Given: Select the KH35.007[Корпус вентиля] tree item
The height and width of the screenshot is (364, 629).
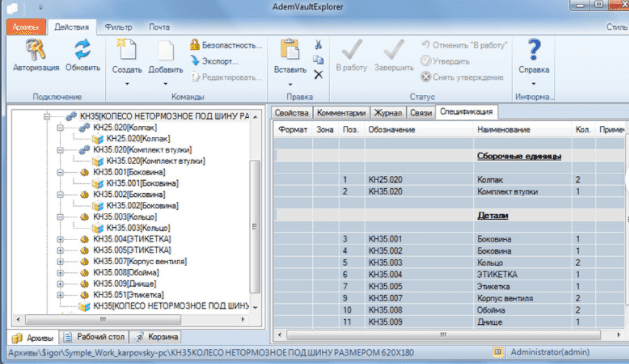Looking at the screenshot, I should pos(140,261).
